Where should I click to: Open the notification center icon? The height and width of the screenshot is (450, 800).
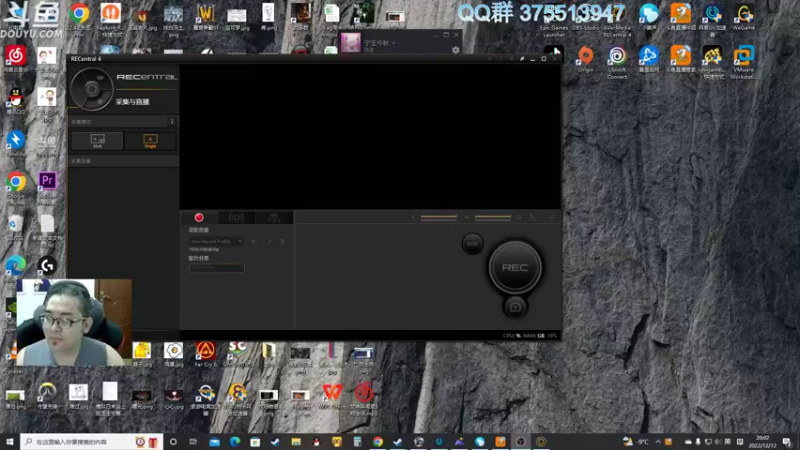(x=787, y=441)
